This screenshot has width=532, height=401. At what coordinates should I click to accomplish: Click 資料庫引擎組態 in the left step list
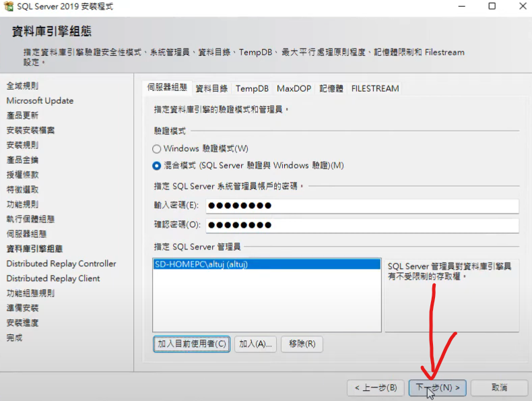point(34,249)
